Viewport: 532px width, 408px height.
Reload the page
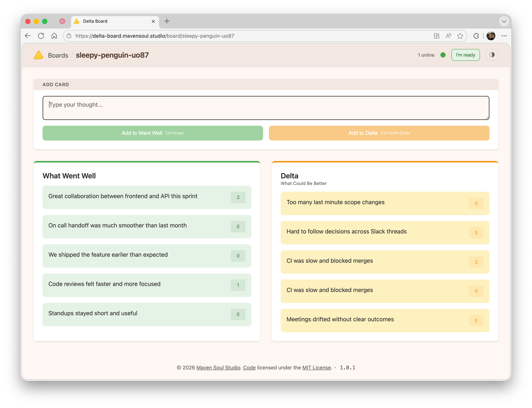click(x=41, y=36)
